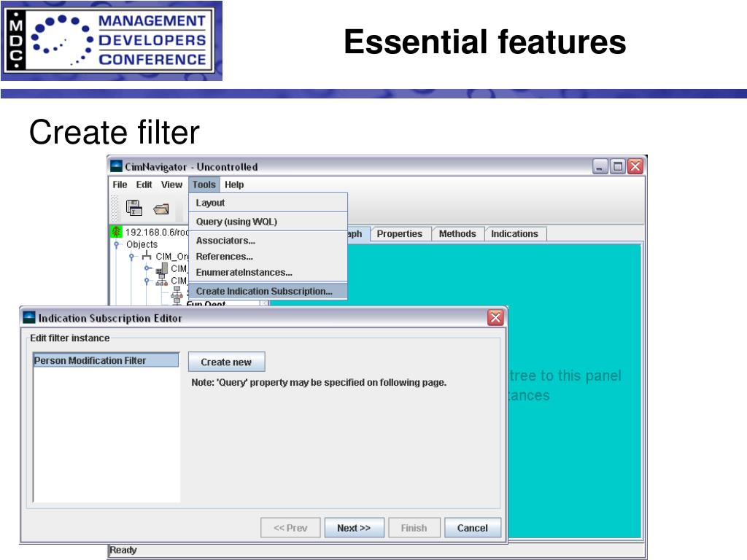Click the Create new button
This screenshot has width=747, height=560.
[x=226, y=362]
